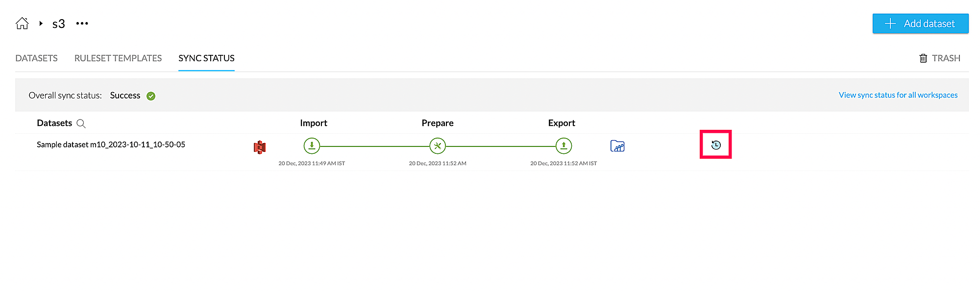Open the sync history clock icon
Image resolution: width=980 pixels, height=291 pixels.
pos(716,145)
